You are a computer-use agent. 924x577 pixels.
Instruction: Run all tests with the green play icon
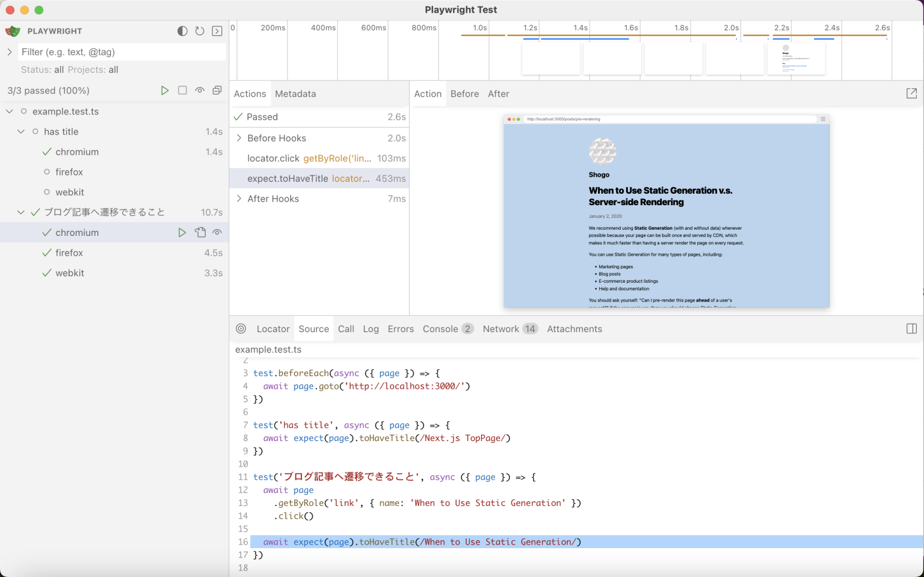[x=165, y=90]
